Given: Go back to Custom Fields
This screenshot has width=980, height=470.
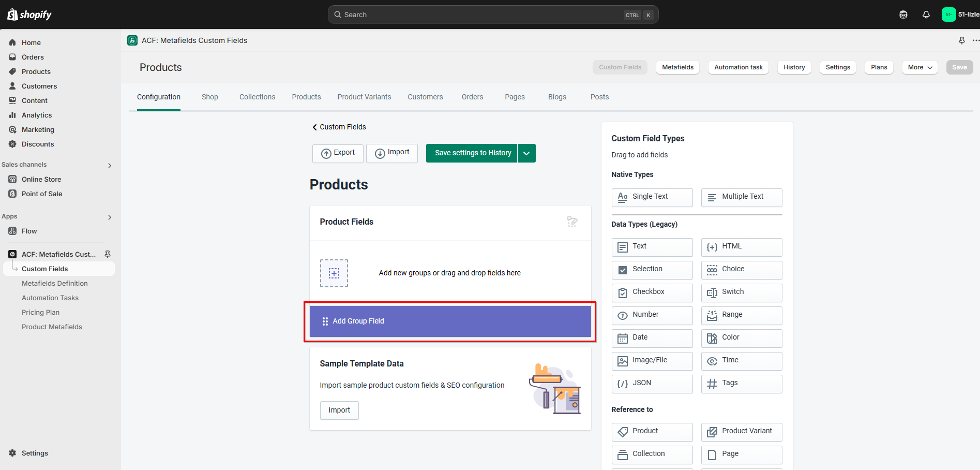Looking at the screenshot, I should (339, 127).
